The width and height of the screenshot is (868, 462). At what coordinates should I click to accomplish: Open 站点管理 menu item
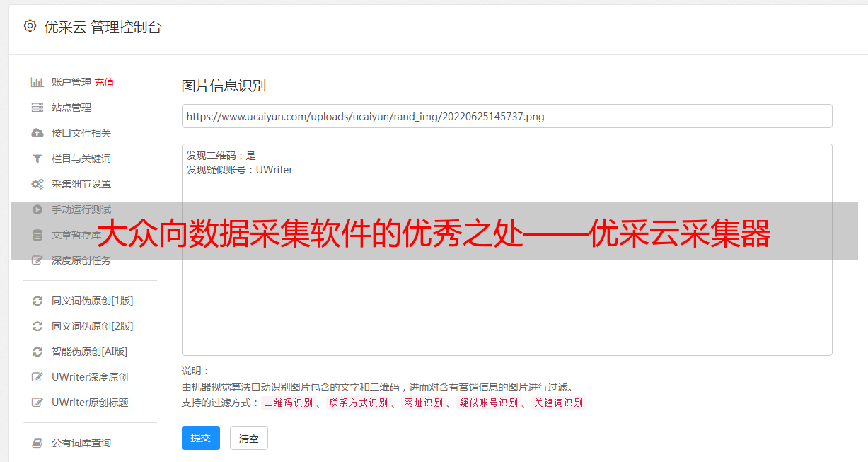click(x=71, y=108)
